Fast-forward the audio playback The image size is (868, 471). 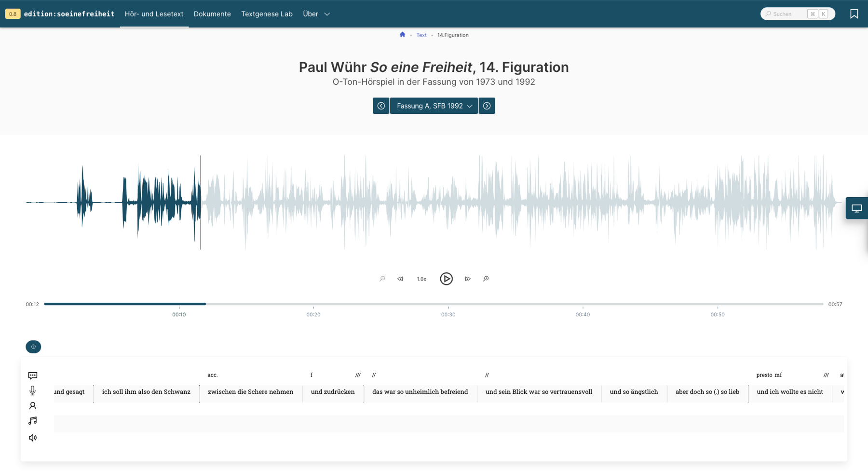tap(468, 279)
